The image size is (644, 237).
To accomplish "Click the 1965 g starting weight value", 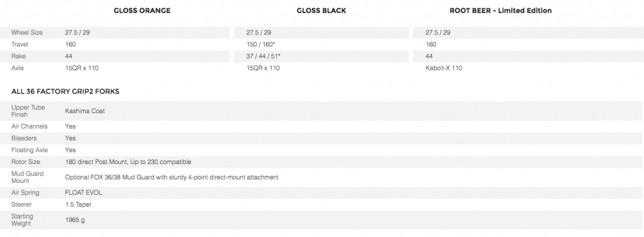I will [x=75, y=220].
